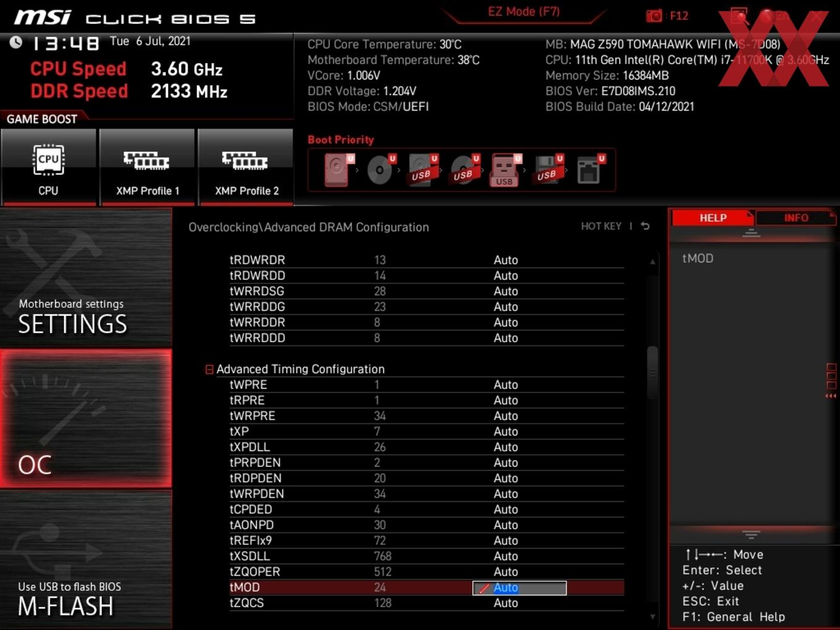Select the tXPDLL row label

[x=250, y=447]
